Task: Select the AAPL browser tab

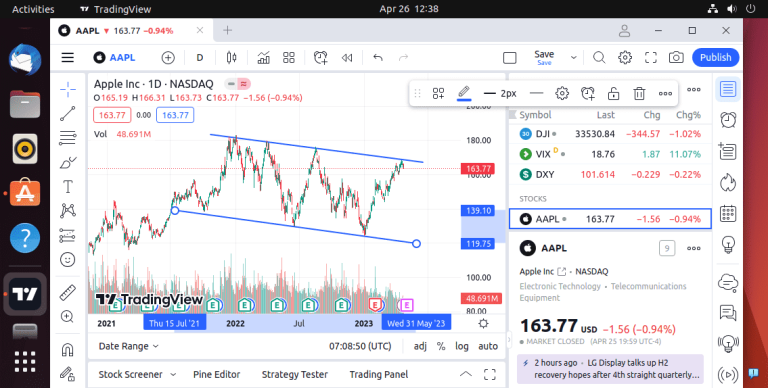Action: 132,30
